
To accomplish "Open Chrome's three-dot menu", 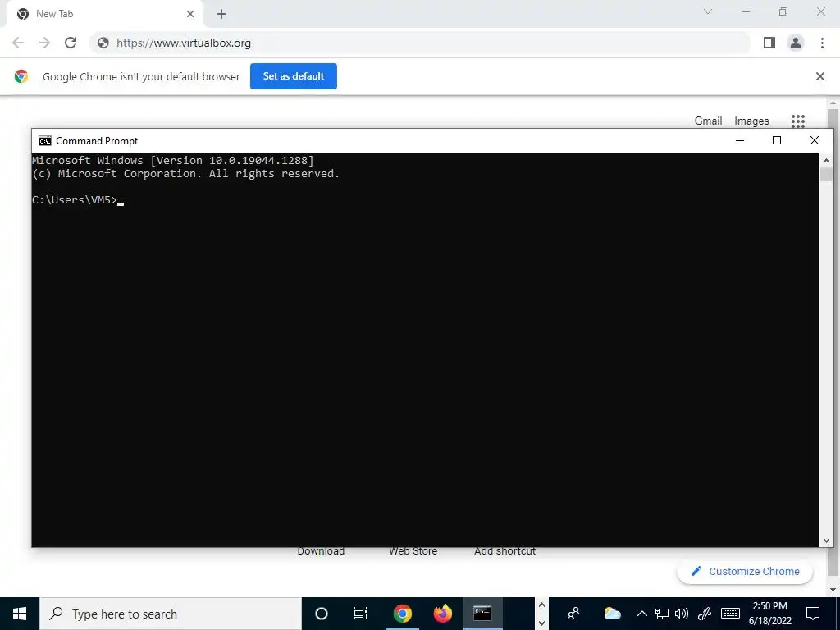I will coord(822,43).
